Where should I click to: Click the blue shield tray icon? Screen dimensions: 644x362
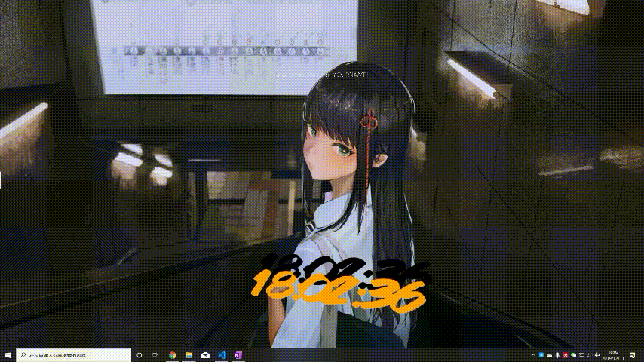(x=541, y=354)
